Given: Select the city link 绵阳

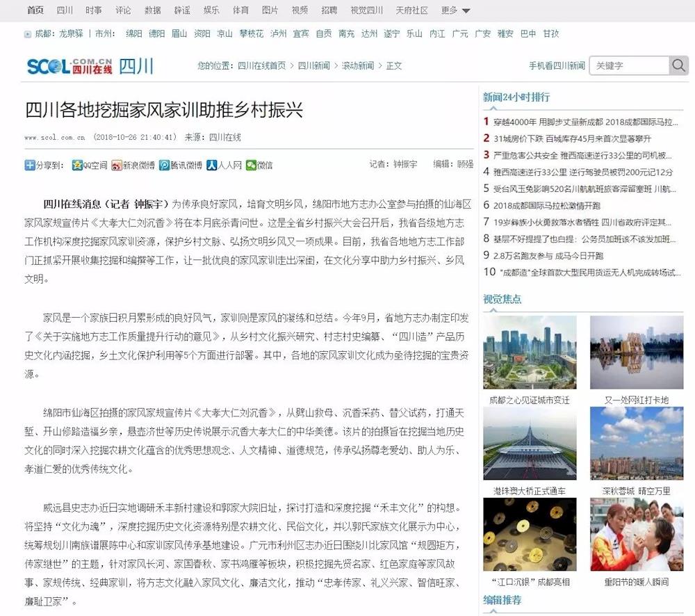Looking at the screenshot, I should [x=133, y=33].
